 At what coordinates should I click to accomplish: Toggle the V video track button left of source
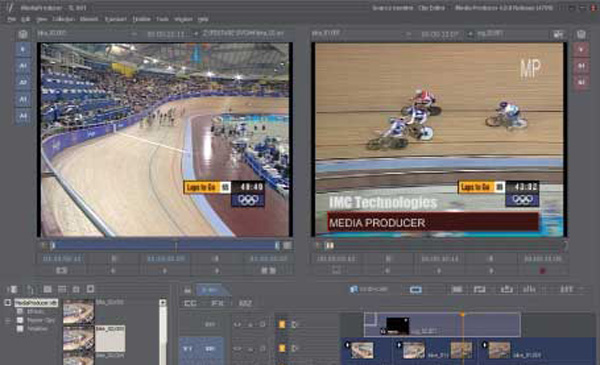[23, 49]
